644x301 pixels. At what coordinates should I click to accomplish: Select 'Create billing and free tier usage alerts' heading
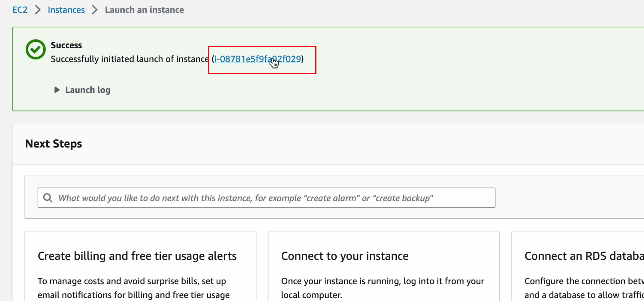(137, 256)
